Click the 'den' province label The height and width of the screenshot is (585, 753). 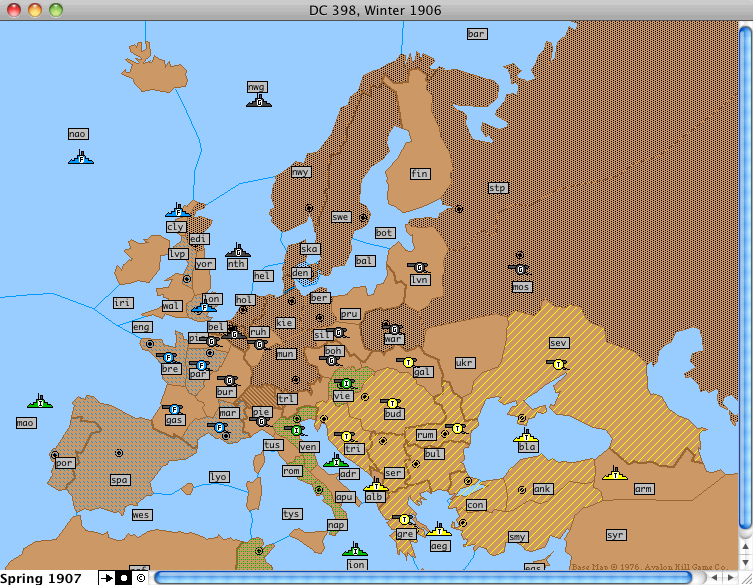point(301,273)
